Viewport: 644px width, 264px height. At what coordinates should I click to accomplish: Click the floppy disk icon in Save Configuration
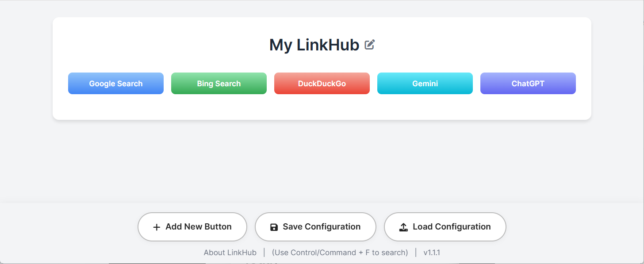[x=274, y=227]
